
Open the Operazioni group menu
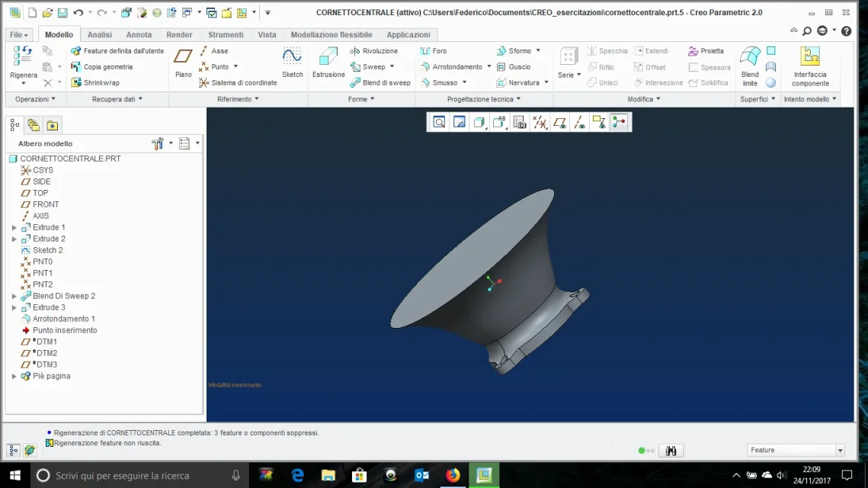click(x=35, y=99)
